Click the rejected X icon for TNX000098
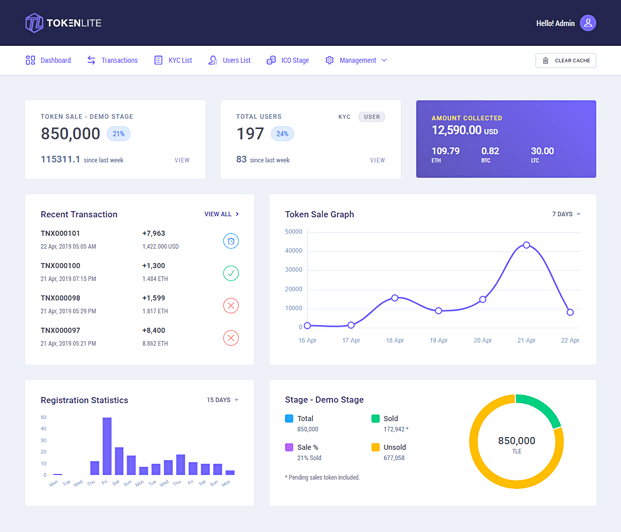Image resolution: width=621 pixels, height=532 pixels. click(231, 305)
